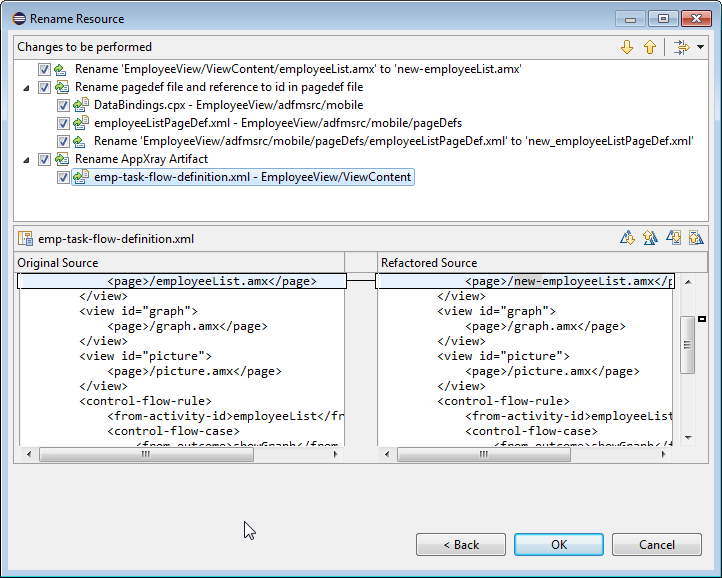The image size is (722, 578).
Task: Click '<view id="graph">' in Original Source
Action: (138, 311)
